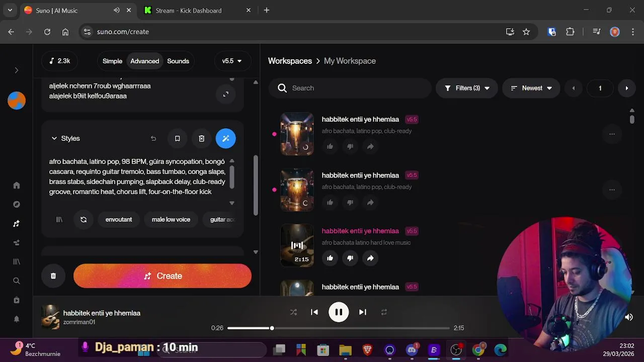The image size is (644, 362).
Task: Open Home in the left sidebar
Action: click(17, 185)
